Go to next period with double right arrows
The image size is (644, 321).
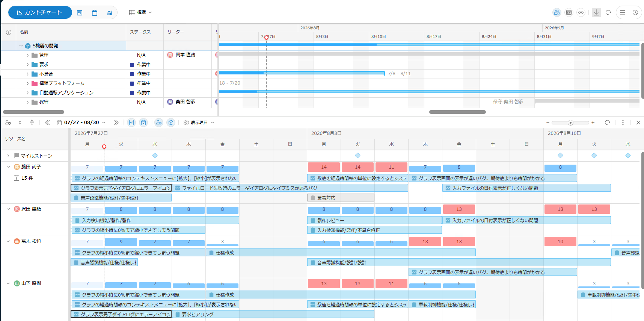[x=116, y=123]
